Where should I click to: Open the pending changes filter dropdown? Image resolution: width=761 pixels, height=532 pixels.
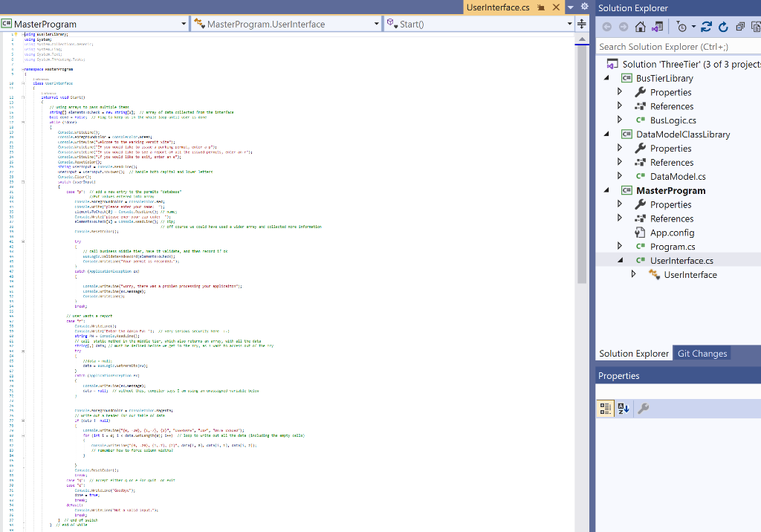click(x=693, y=27)
